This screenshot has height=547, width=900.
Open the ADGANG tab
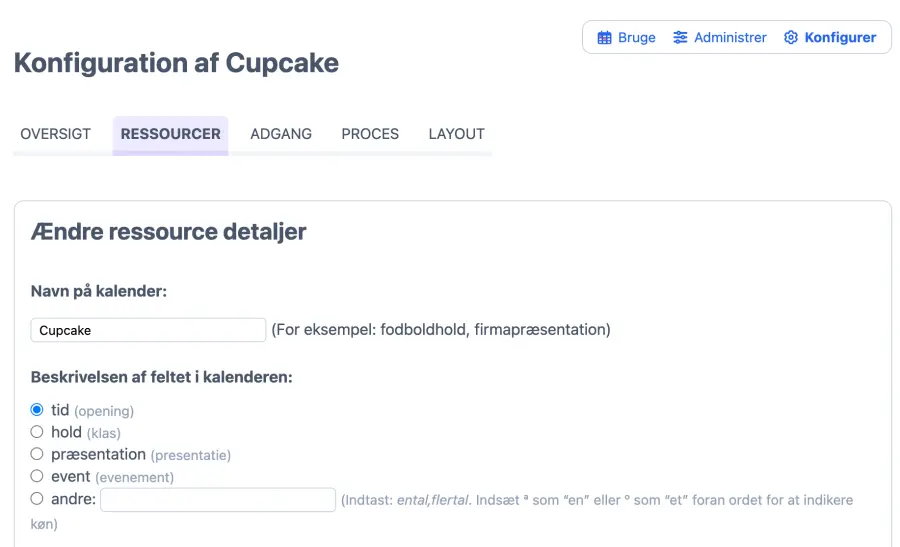point(281,134)
